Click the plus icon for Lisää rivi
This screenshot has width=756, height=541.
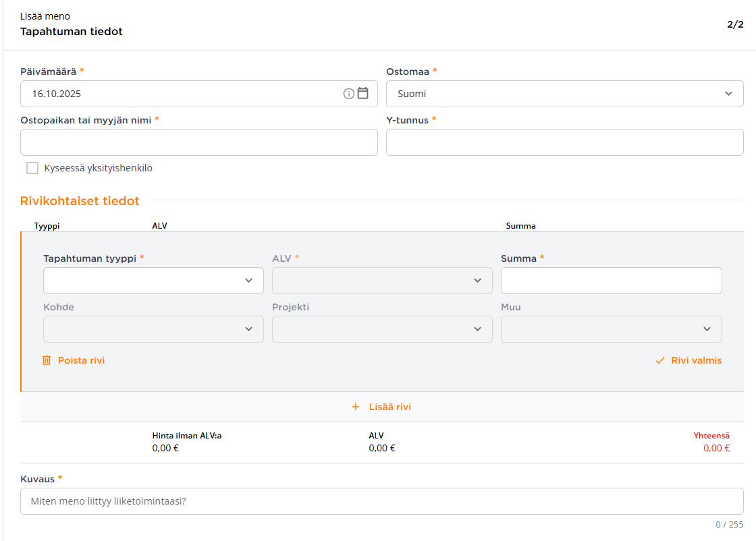[x=356, y=407]
